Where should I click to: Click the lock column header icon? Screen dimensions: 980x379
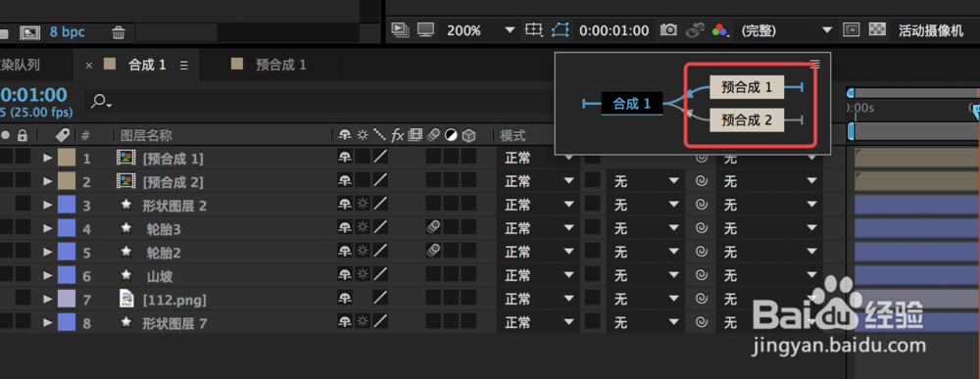coord(22,135)
